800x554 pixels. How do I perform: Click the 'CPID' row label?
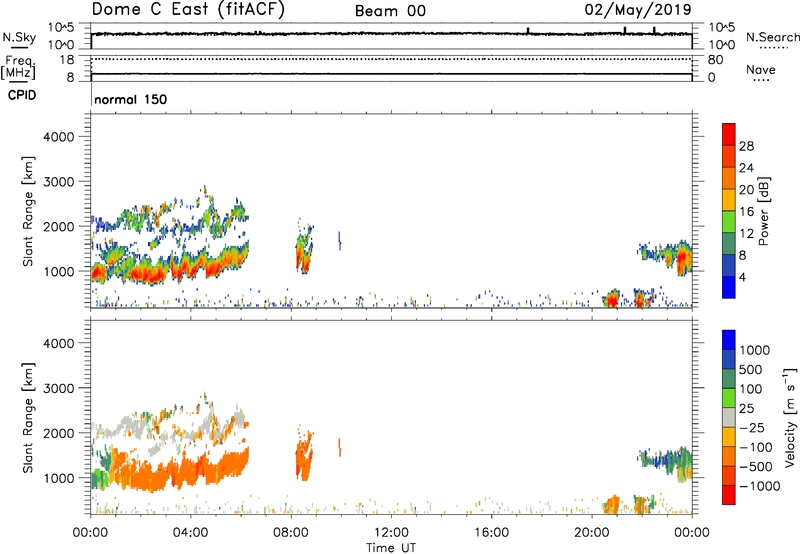click(22, 95)
